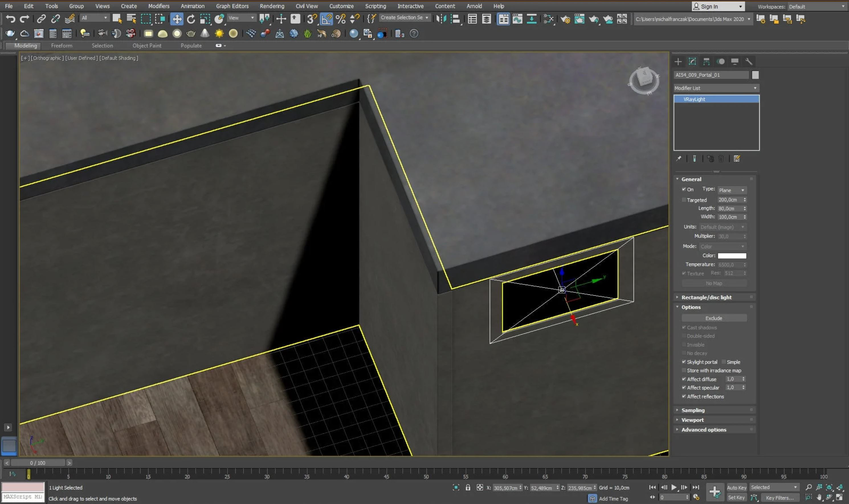Viewport: 849px width, 504px height.
Task: Switch to the Freeform ribbon tab
Action: [x=62, y=46]
